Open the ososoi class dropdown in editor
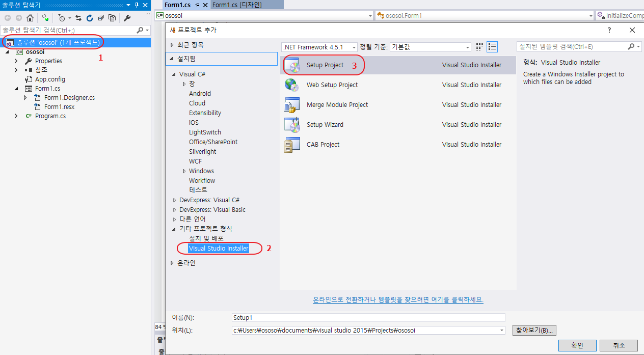 (x=370, y=16)
